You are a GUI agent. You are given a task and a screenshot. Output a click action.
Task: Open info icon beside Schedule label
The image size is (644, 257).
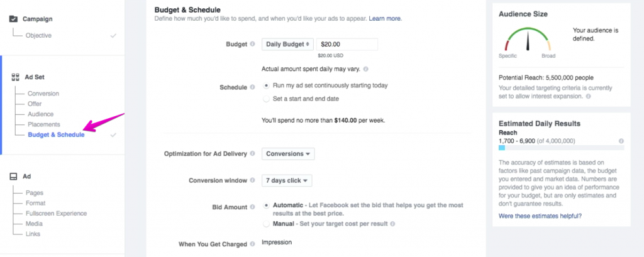point(253,87)
